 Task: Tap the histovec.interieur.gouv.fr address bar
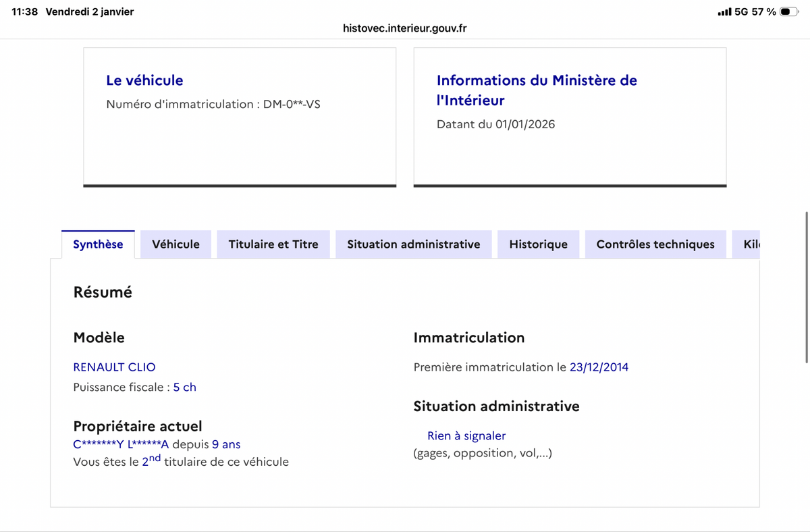(405, 28)
